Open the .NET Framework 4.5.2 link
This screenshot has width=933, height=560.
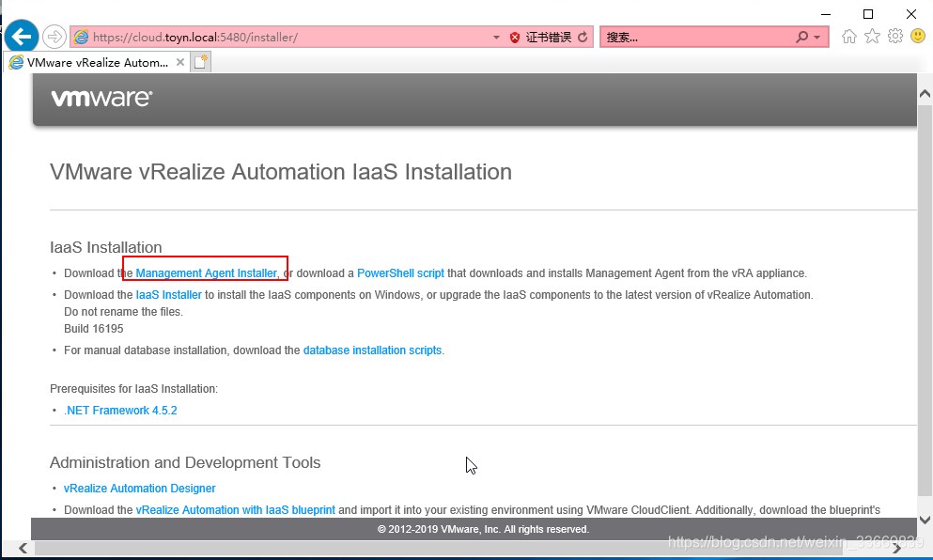pyautogui.click(x=121, y=410)
